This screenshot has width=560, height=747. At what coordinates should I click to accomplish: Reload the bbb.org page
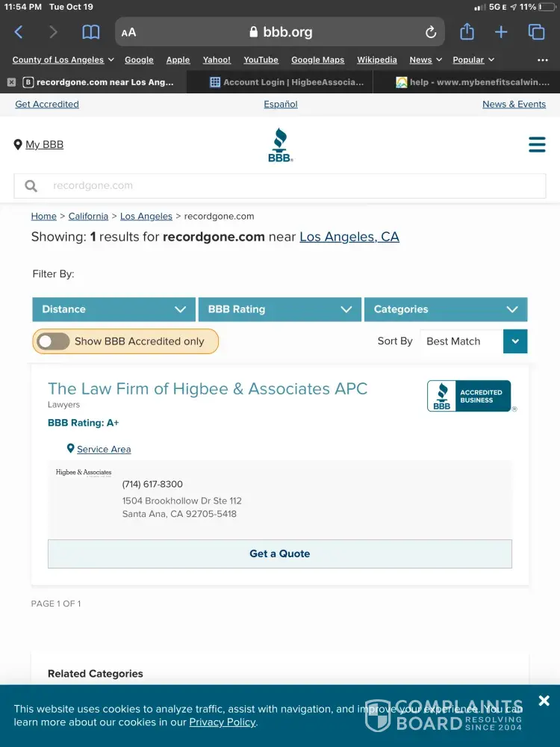[x=431, y=32]
